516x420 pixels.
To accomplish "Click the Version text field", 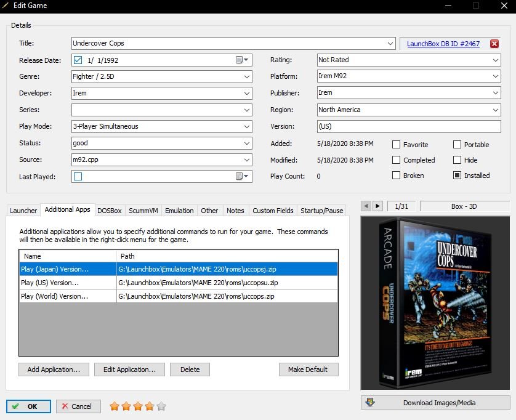I will (409, 126).
